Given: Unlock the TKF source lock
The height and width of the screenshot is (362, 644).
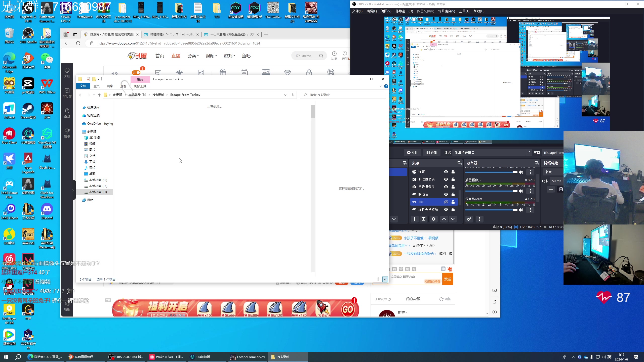Looking at the screenshot, I should coord(453,202).
